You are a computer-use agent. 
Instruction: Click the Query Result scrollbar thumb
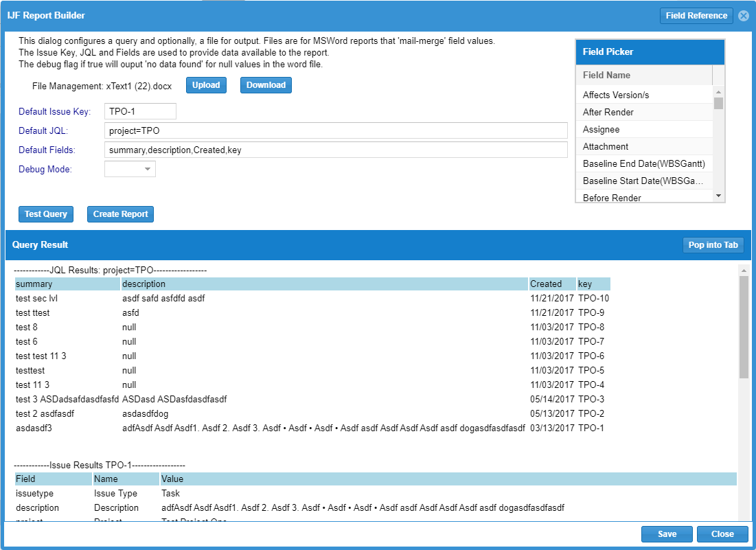(744, 326)
